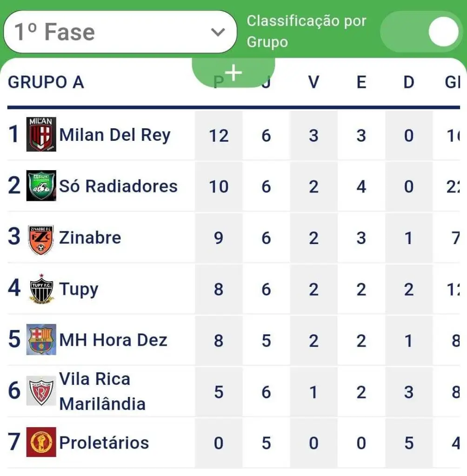The image size is (467, 476).
Task: Open the 1º Fase phase dropdown
Action: pyautogui.click(x=120, y=32)
